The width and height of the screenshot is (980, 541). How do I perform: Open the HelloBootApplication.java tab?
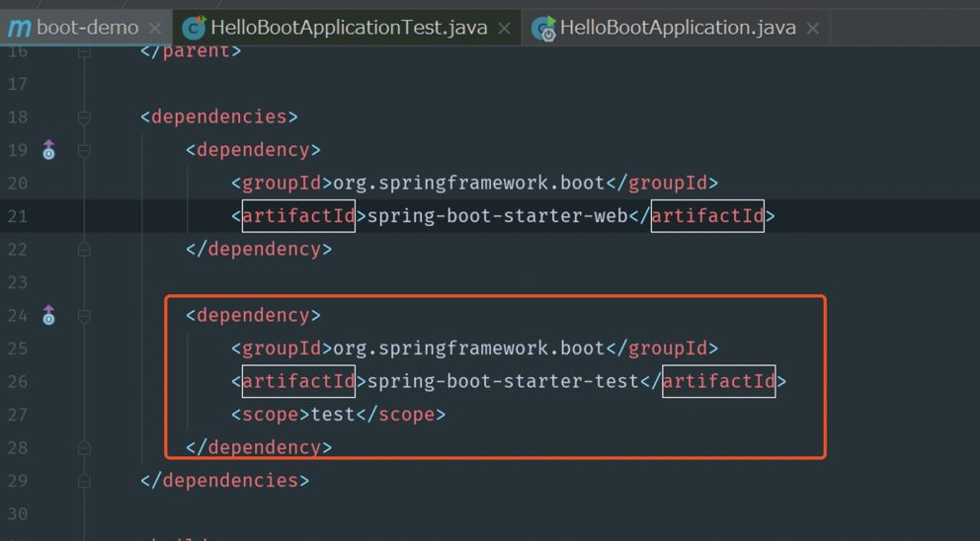tap(677, 28)
